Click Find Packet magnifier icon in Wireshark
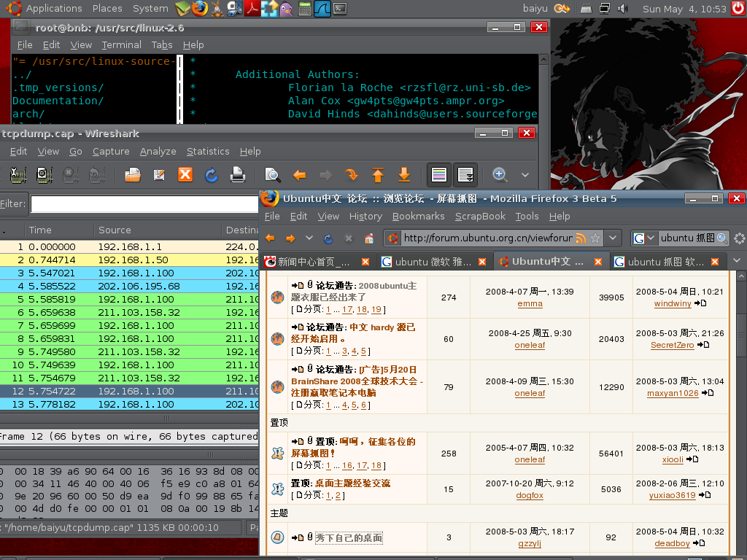This screenshot has height=560, width=747. [273, 175]
